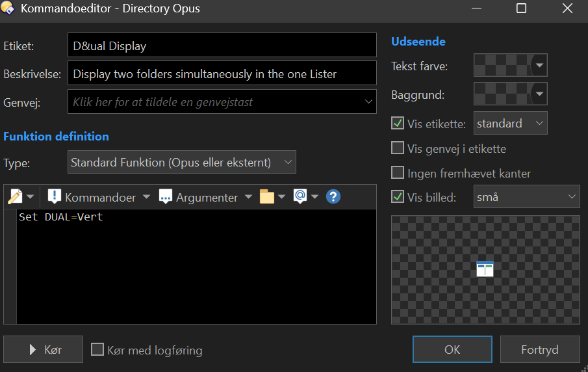
Task: Enable Ingen fremhævet kanter option
Action: point(398,173)
